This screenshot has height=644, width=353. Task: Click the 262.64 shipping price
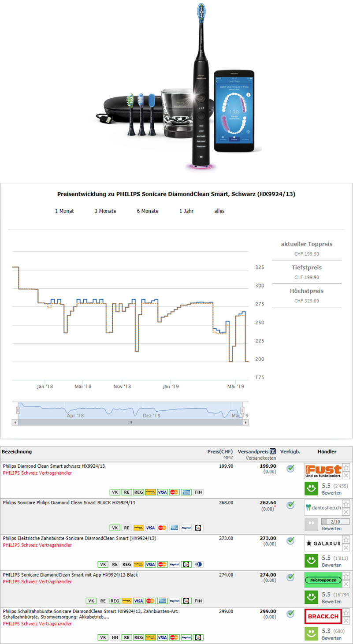[268, 502]
